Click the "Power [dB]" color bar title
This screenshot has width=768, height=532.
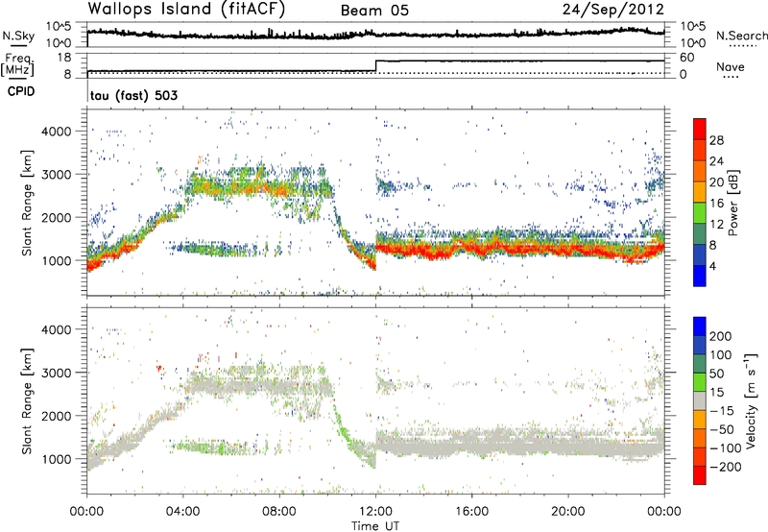coord(732,203)
